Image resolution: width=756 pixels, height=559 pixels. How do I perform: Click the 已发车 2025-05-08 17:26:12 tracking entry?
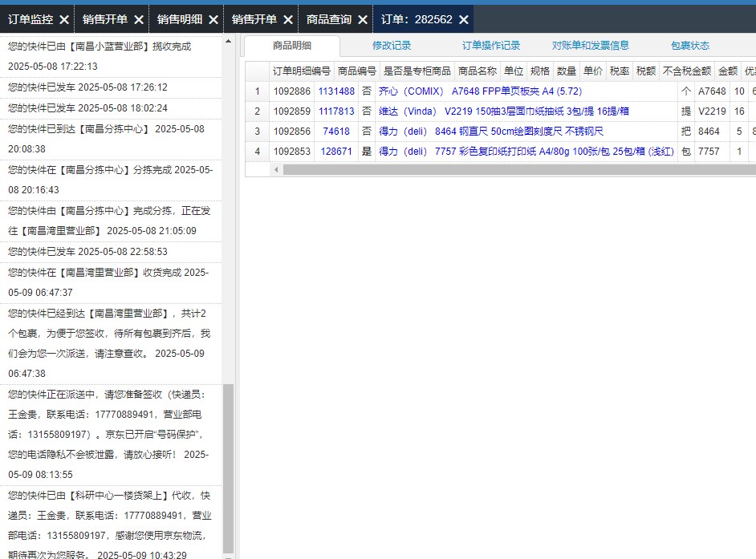tap(111, 87)
